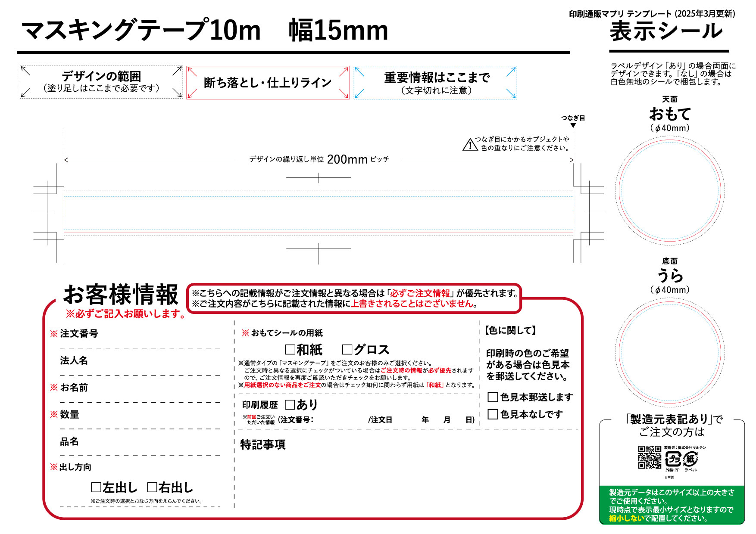Click the green 製造元データ notice box
Image resolution: width=756 pixels, height=534 pixels.
(x=672, y=505)
